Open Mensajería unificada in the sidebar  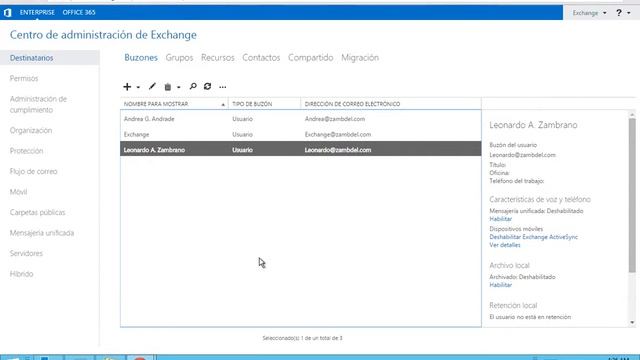point(42,233)
